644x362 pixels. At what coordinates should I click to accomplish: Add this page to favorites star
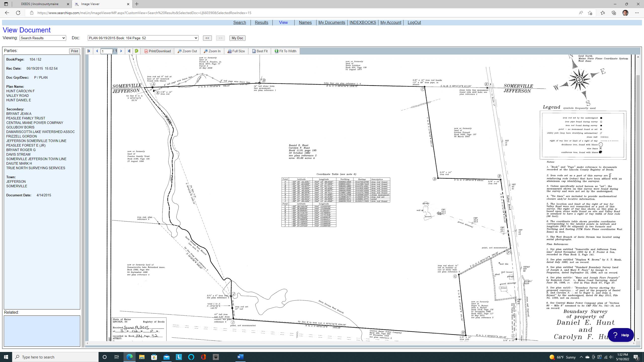tap(590, 13)
